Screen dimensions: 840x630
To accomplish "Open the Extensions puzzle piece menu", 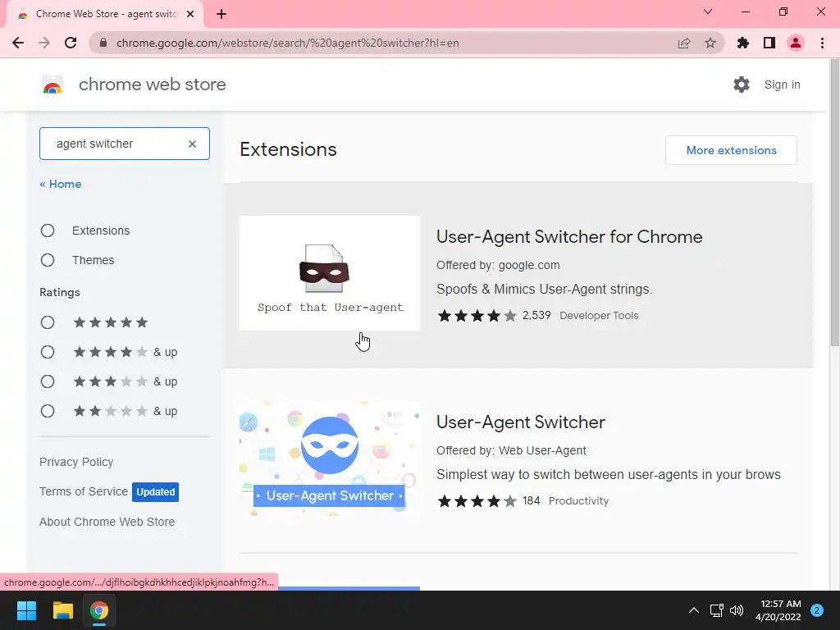I will [x=743, y=43].
